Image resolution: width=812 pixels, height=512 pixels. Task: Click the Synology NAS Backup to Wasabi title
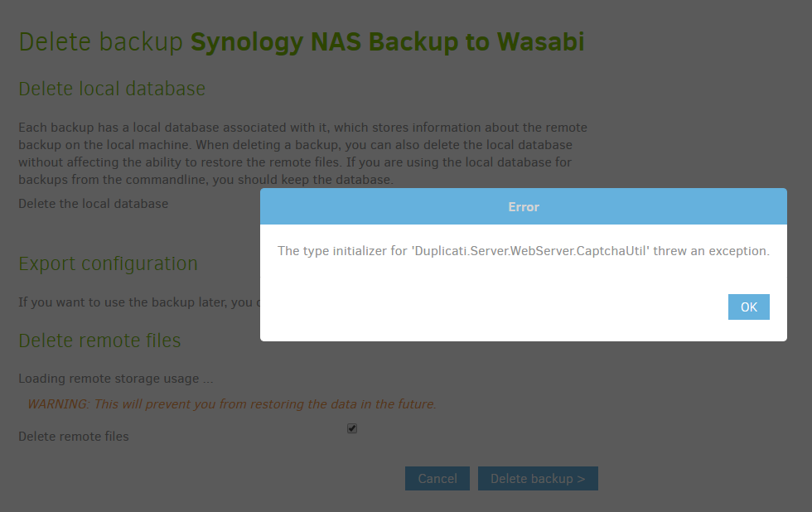[x=387, y=41]
